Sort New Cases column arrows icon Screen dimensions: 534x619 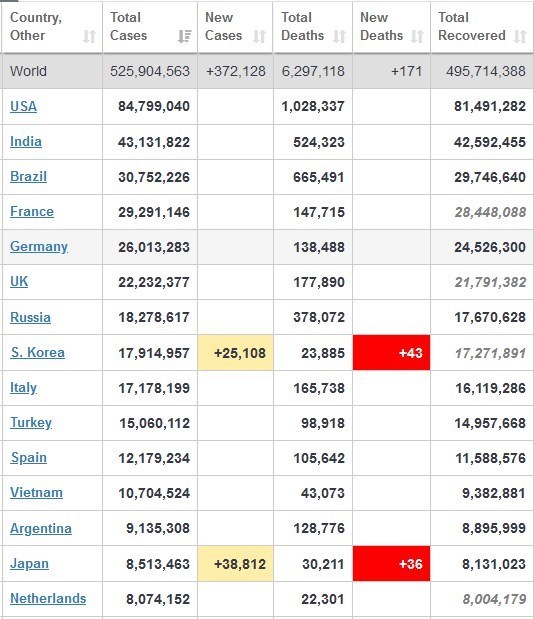pos(259,36)
